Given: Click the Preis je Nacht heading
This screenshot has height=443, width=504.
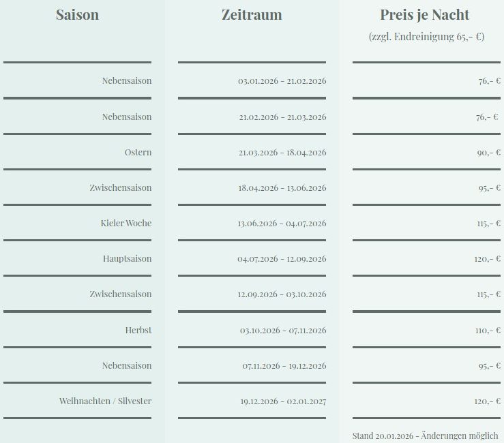Looking at the screenshot, I should click(425, 15).
